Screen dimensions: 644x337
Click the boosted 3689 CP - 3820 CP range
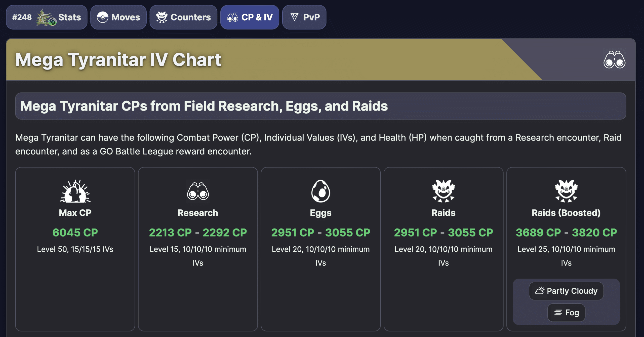pyautogui.click(x=566, y=232)
